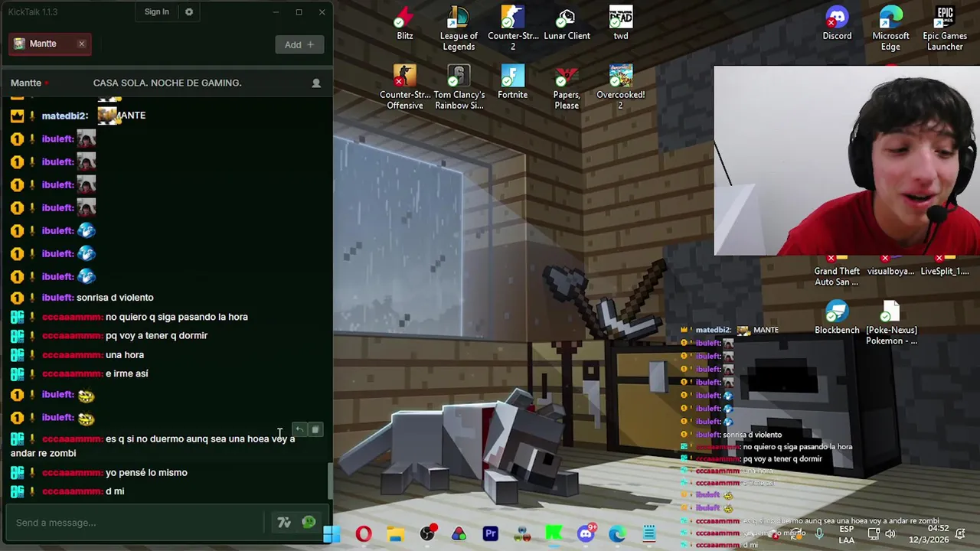
Task: Open the chatters list person icon
Action: tap(316, 83)
